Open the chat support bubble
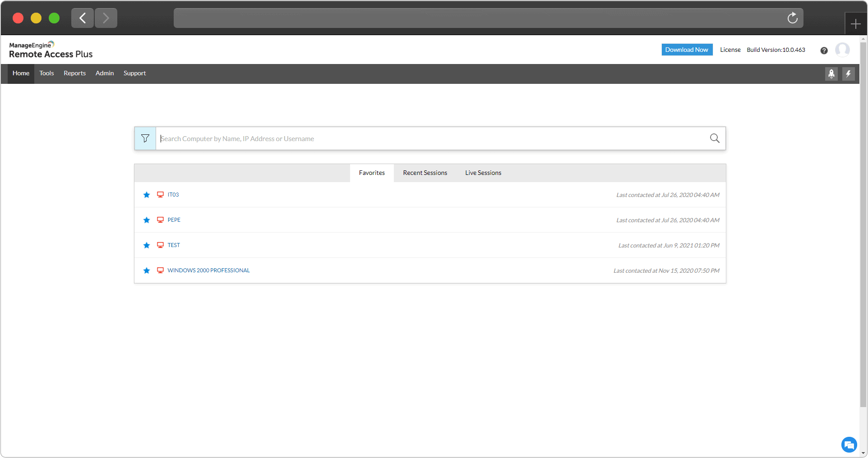The width and height of the screenshot is (868, 458). [x=849, y=445]
